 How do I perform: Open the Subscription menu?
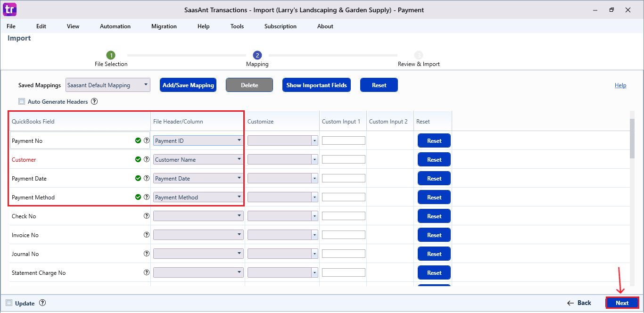pyautogui.click(x=280, y=26)
